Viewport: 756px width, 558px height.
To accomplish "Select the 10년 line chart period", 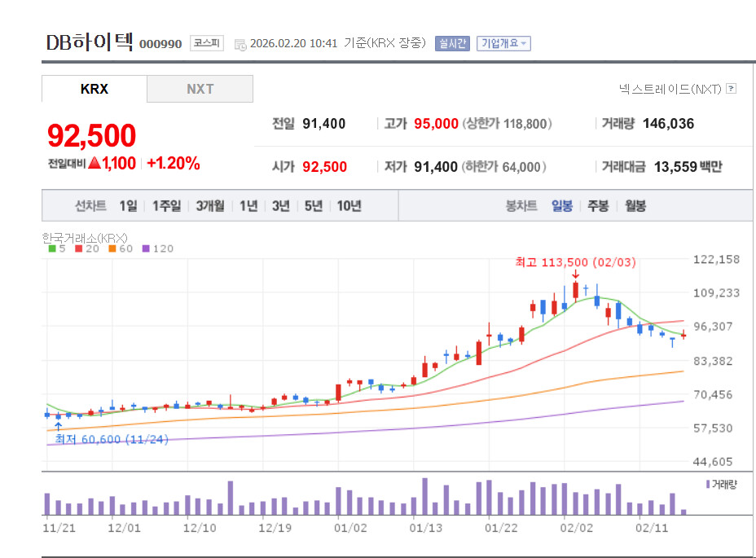I will [349, 206].
